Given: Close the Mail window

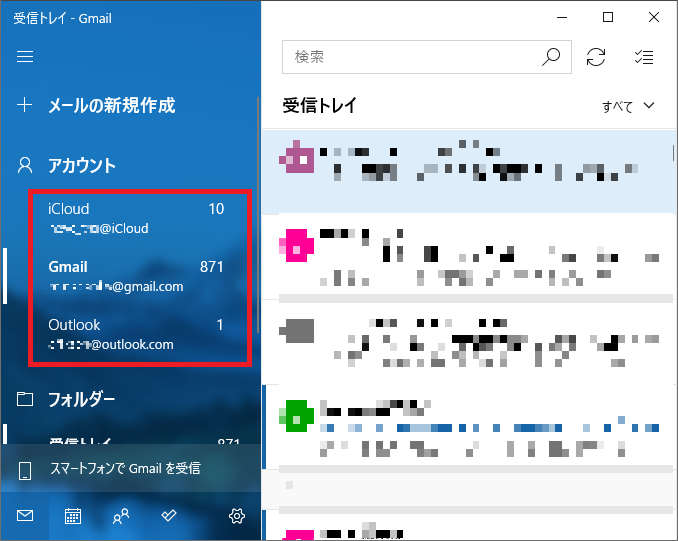Looking at the screenshot, I should click(x=654, y=17).
